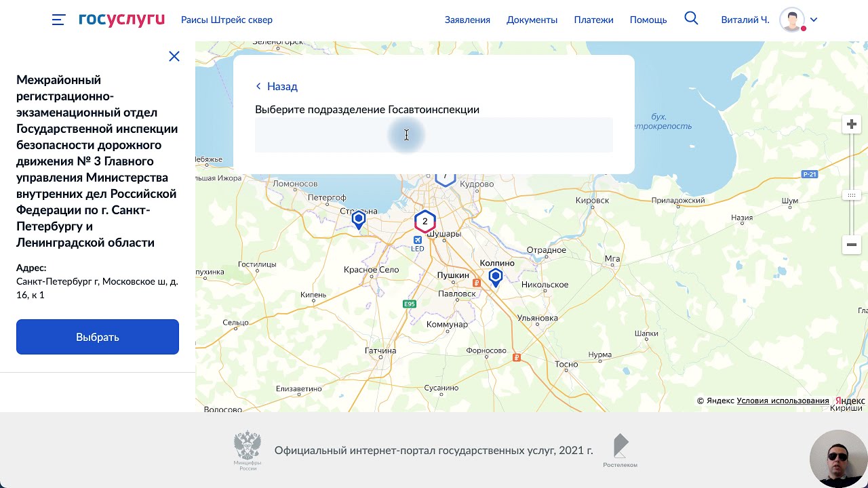Open the cluster marker labeled 7
868x488 pixels.
(446, 179)
